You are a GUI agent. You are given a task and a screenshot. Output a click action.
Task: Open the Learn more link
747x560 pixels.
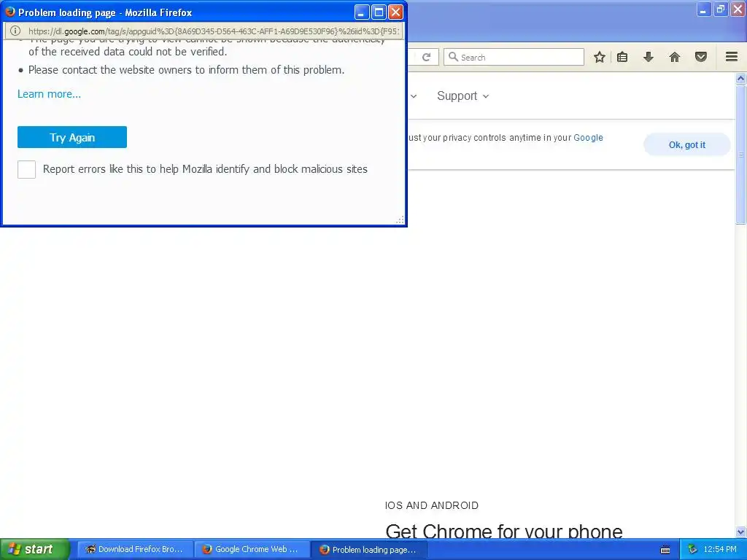(x=49, y=94)
